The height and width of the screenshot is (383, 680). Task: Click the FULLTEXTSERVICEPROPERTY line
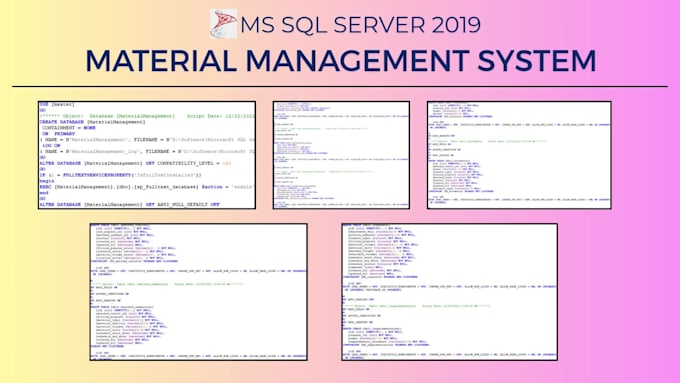click(121, 175)
